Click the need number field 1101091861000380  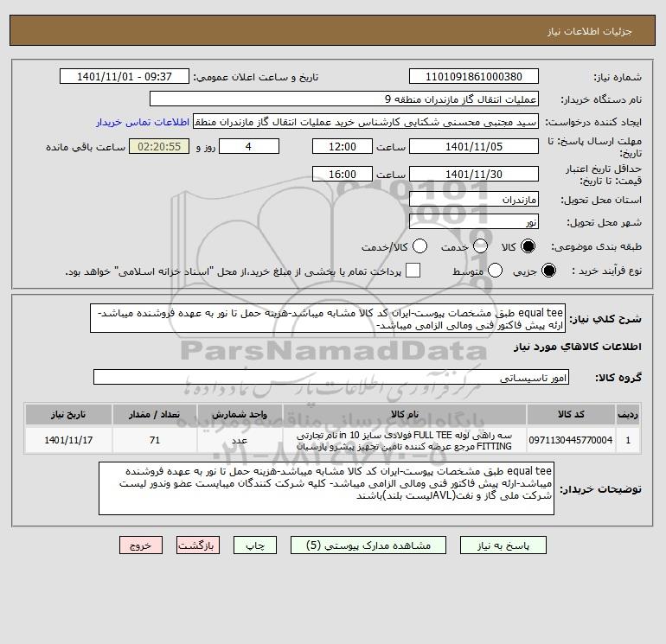[x=474, y=77]
